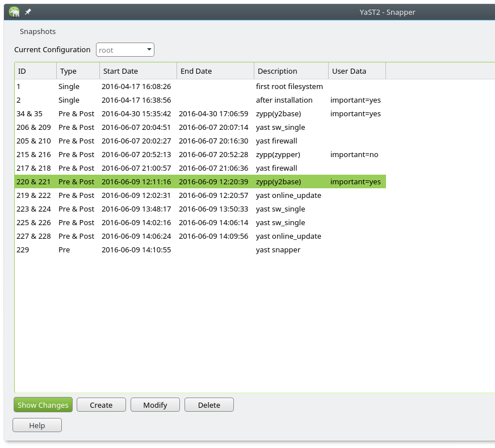Sort by the ID column header
The height and width of the screenshot is (448, 495).
36,71
